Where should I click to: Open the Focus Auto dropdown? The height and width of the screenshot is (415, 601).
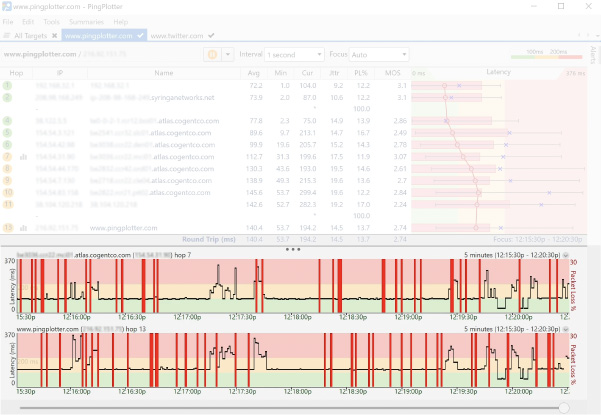pos(379,55)
